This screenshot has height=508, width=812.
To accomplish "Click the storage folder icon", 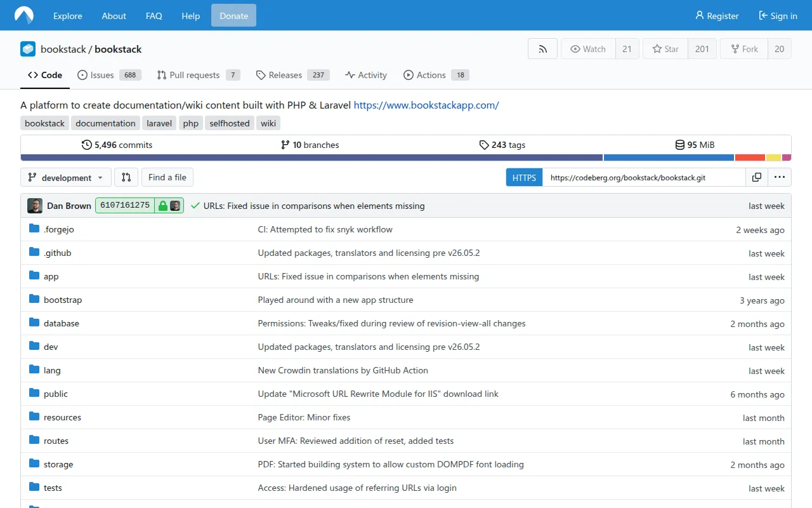I will pos(34,464).
